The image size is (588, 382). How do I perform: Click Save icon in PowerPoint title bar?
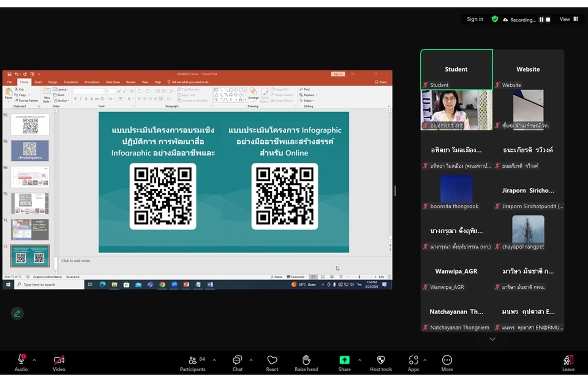tap(9, 74)
